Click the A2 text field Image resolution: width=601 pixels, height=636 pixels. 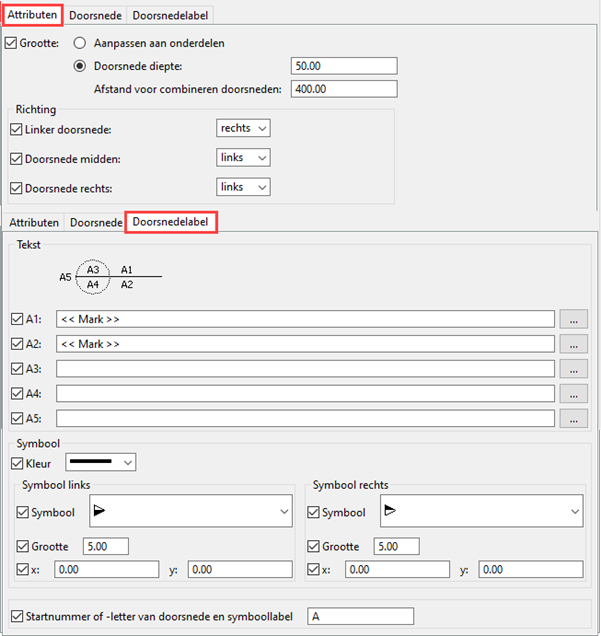305,344
